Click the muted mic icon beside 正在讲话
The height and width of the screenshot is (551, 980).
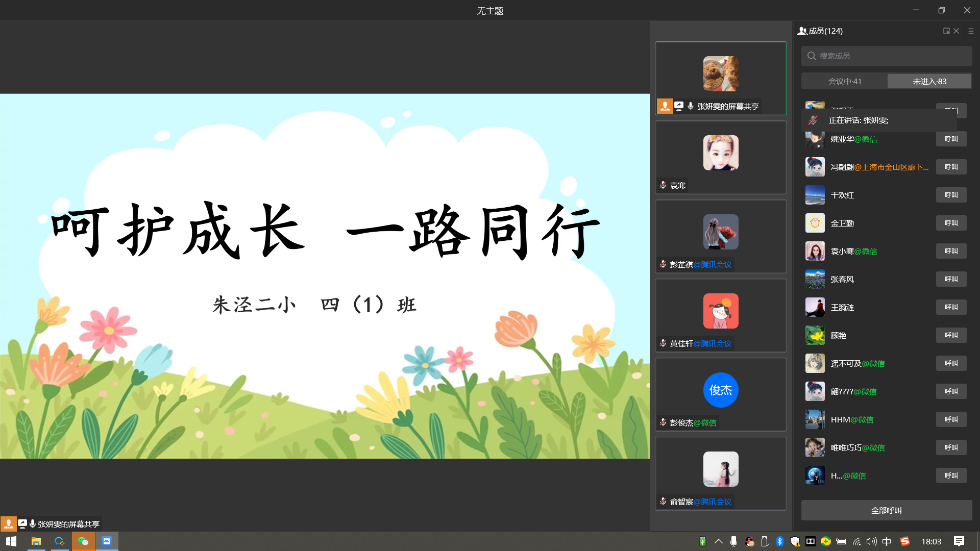(813, 120)
